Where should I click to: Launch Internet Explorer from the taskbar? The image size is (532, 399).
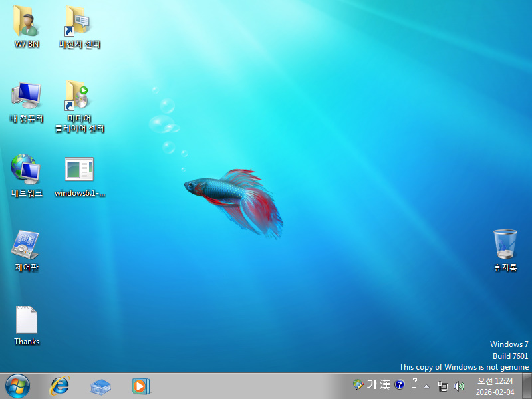[x=60, y=386]
